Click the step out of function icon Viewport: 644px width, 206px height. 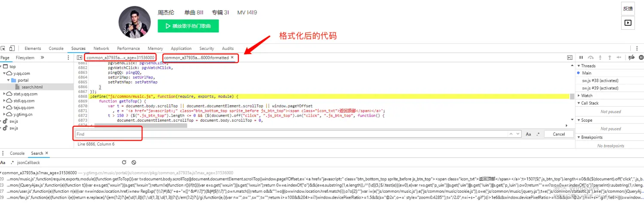pos(610,57)
